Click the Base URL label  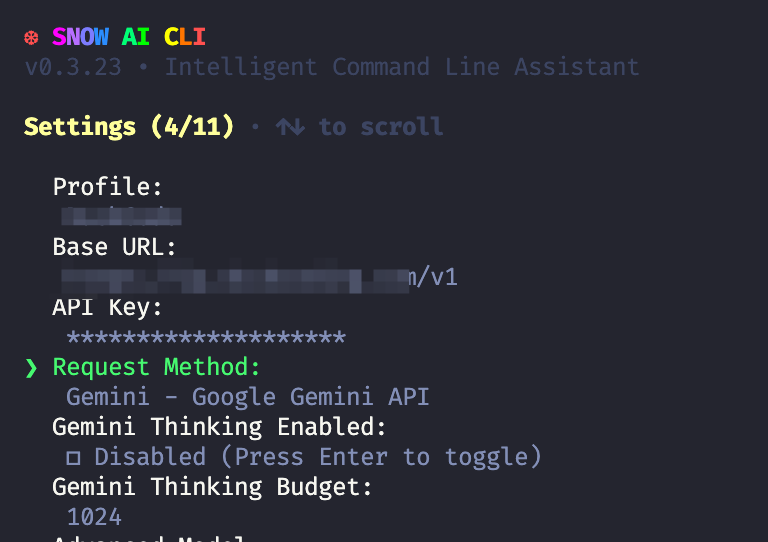click(x=114, y=247)
